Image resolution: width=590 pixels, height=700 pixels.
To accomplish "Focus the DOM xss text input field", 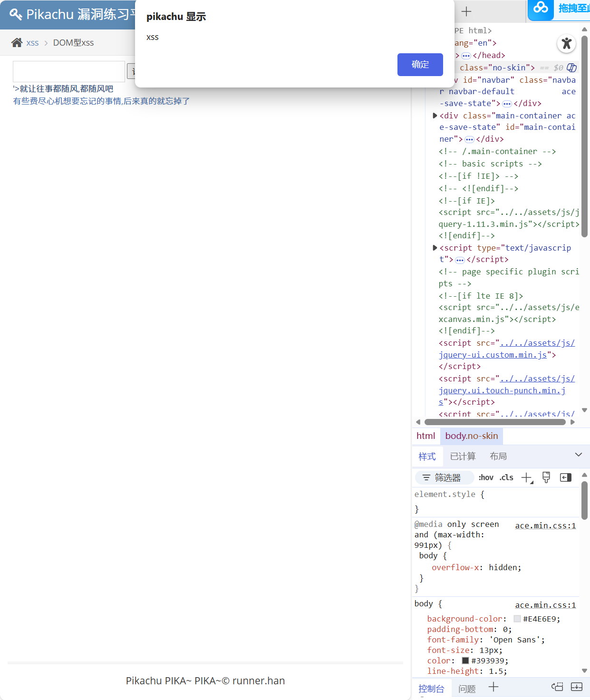I will tap(69, 71).
